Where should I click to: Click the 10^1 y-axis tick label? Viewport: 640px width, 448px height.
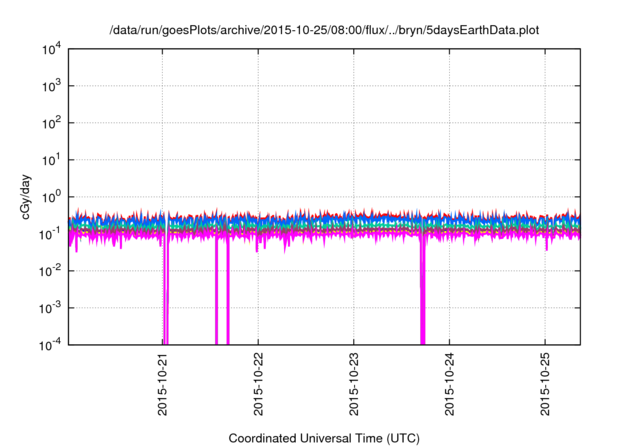tap(52, 160)
